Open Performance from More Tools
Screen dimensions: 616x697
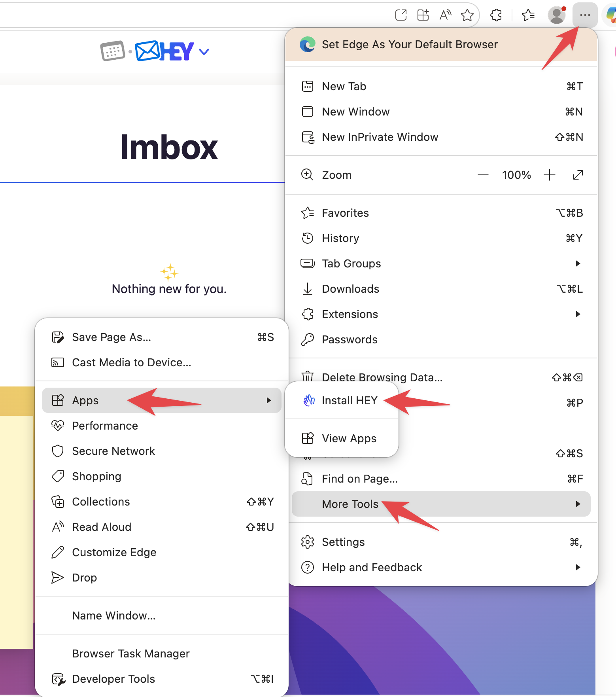pyautogui.click(x=162, y=426)
